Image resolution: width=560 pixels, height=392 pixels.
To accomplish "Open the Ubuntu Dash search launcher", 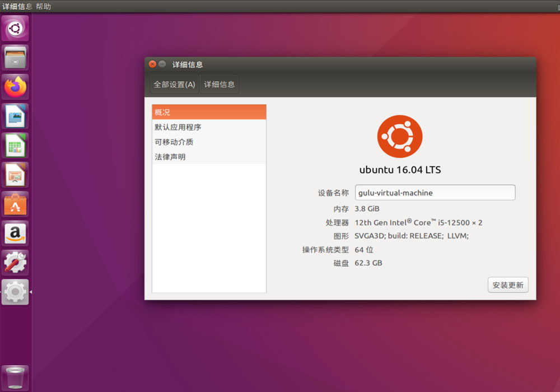I will pos(15,28).
